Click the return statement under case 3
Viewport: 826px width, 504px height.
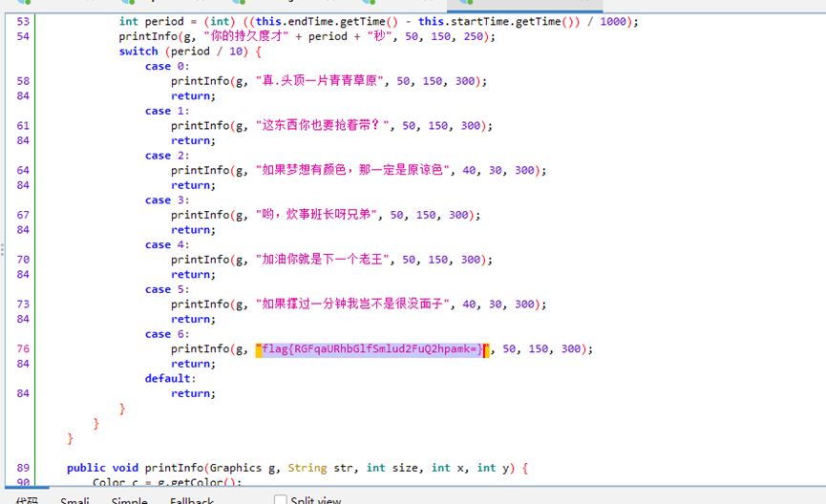(193, 230)
